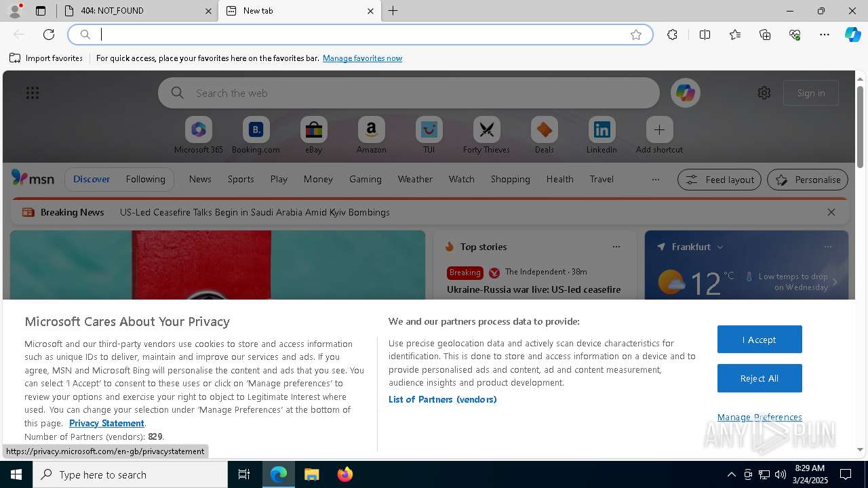Open the Microsoft 365 shortcut

click(x=199, y=136)
